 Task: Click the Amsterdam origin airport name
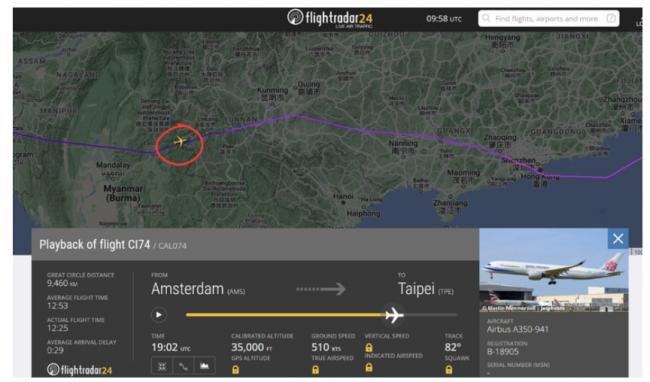click(x=187, y=289)
